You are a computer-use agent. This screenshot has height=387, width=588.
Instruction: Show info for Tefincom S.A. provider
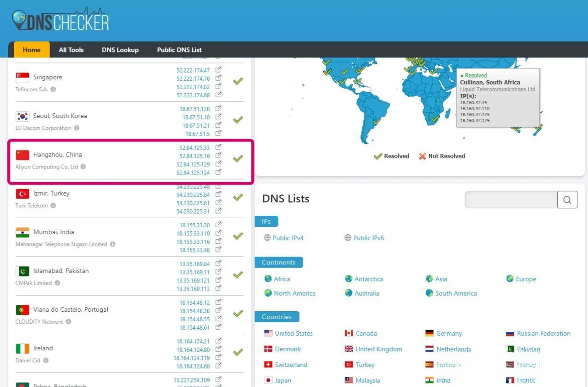[53, 89]
